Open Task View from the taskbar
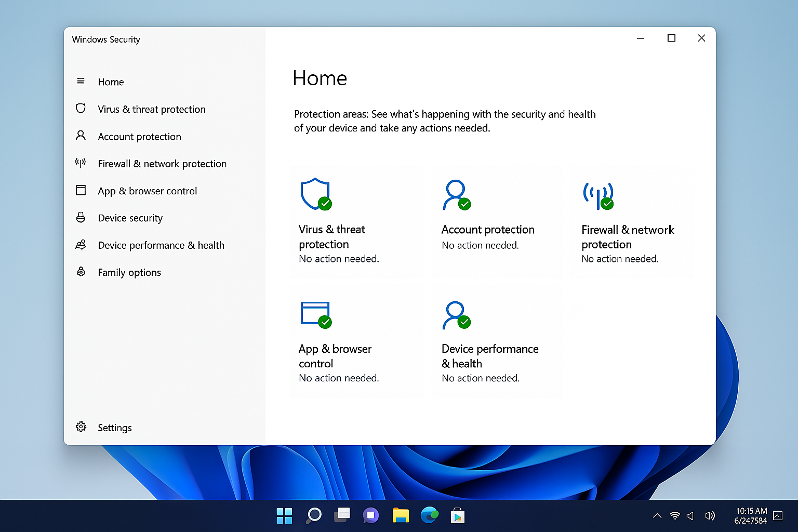Viewport: 798px width, 532px height. 342,515
